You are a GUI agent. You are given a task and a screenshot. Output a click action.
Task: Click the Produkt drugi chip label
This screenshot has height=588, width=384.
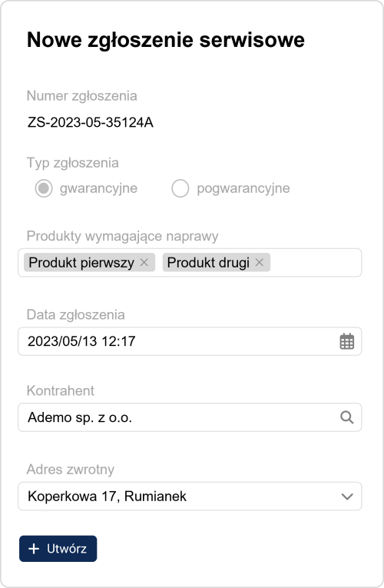tap(208, 263)
